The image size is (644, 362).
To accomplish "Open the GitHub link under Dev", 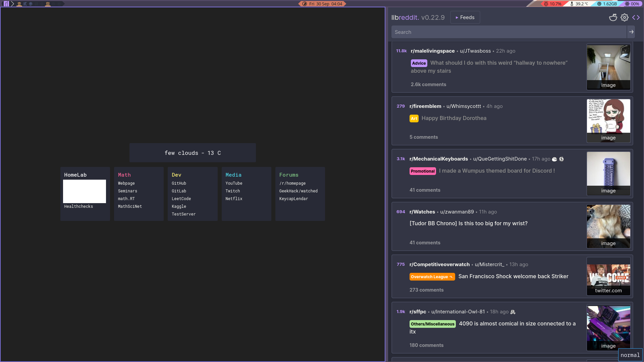I will (x=179, y=183).
